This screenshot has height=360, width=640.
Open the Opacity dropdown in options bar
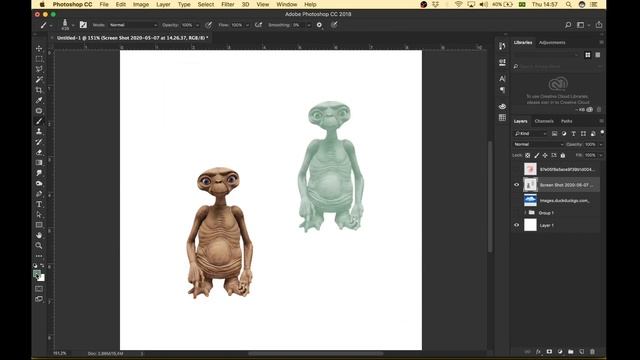click(x=198, y=25)
